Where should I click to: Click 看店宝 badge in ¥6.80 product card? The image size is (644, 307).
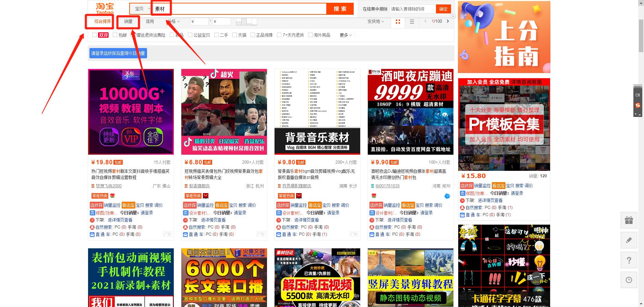(221, 205)
